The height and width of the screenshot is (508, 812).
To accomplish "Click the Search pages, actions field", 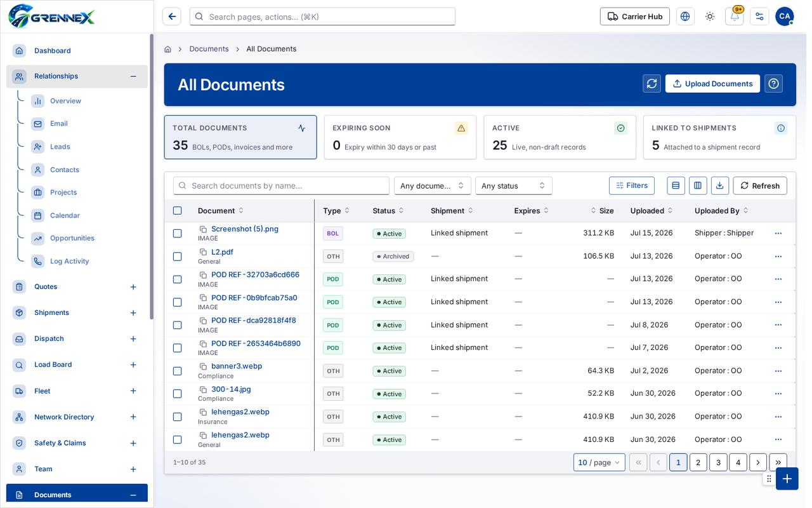I will (322, 17).
